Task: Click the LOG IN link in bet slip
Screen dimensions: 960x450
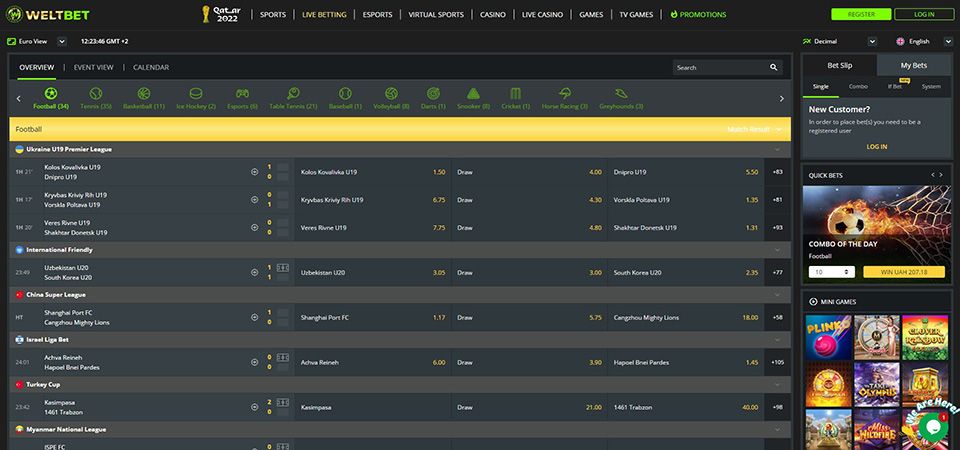Action: click(877, 147)
